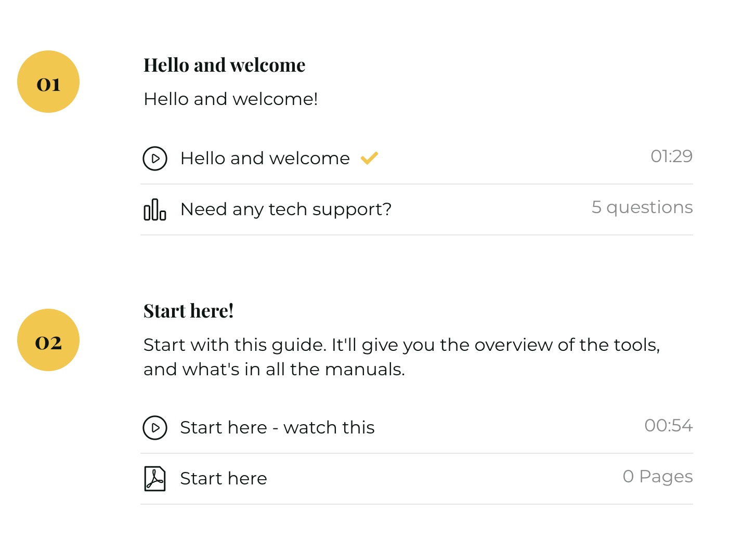Click the play icon beside Hello and welcome
Screen dimensions: 756x552
click(x=155, y=159)
